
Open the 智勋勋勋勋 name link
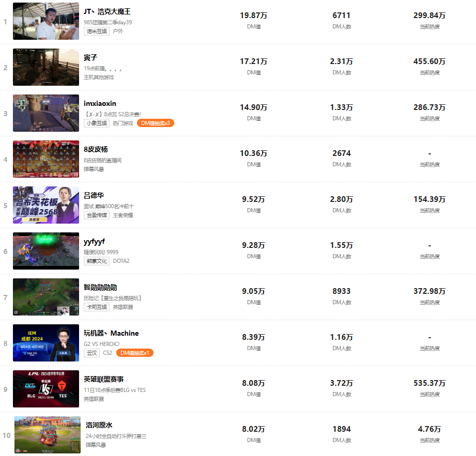pyautogui.click(x=100, y=287)
